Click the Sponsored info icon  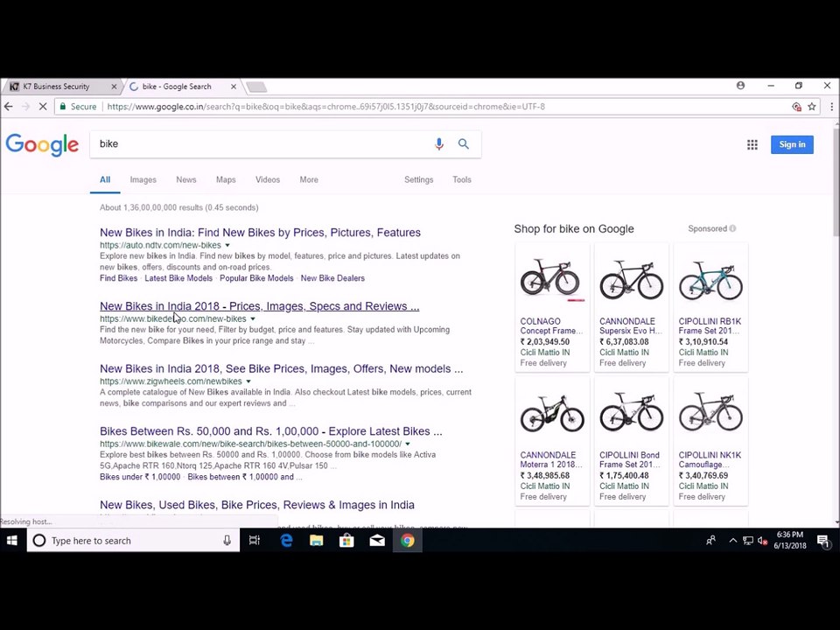[732, 228]
